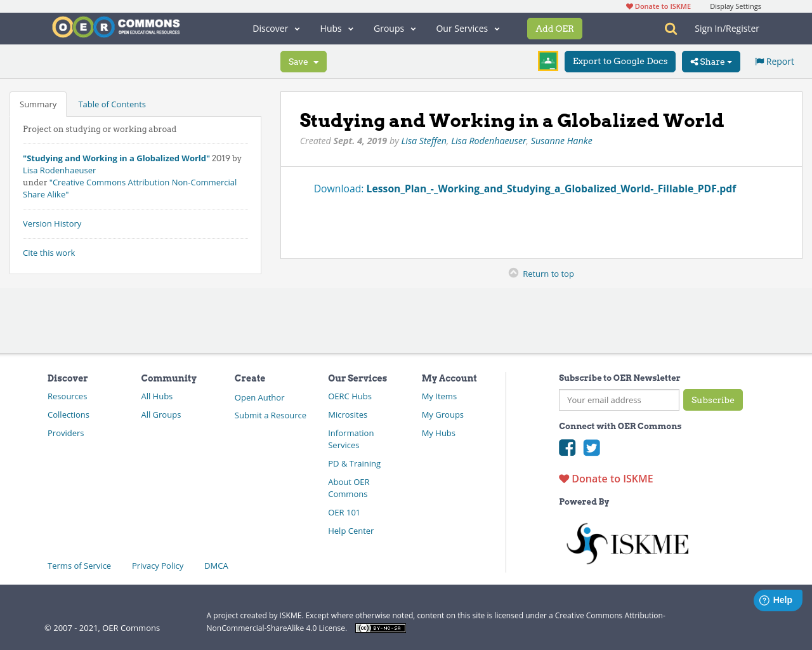Open the Help chat widget
Image resolution: width=812 pixels, height=650 pixels.
click(x=778, y=600)
